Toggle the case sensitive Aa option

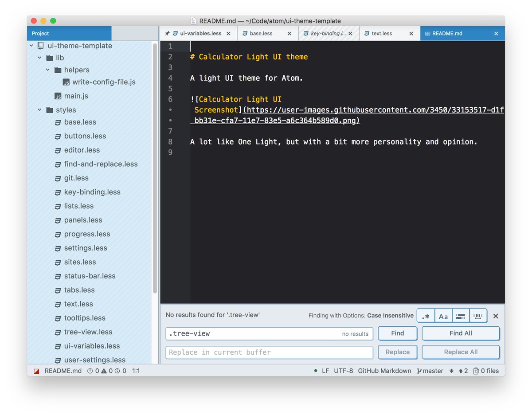[443, 316]
